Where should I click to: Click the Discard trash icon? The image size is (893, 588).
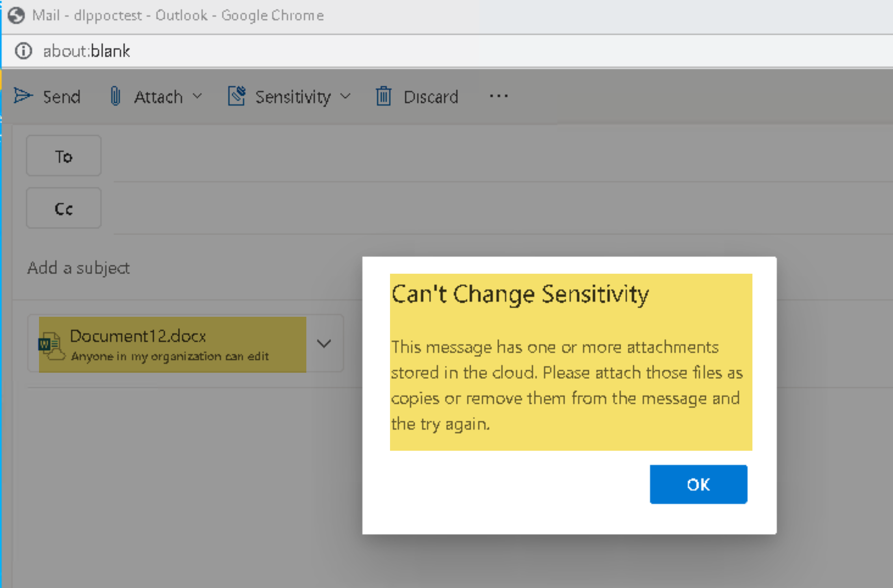(382, 97)
